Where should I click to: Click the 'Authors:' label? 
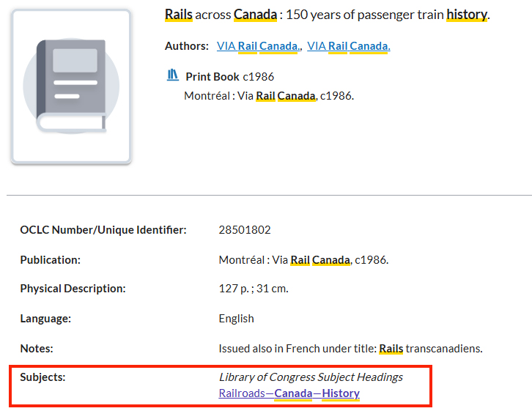(187, 46)
